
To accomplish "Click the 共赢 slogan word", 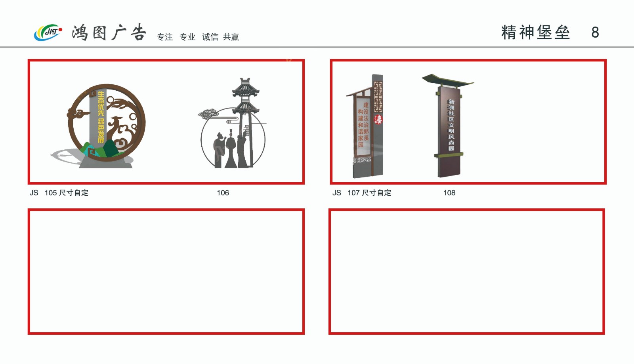I will 231,37.
